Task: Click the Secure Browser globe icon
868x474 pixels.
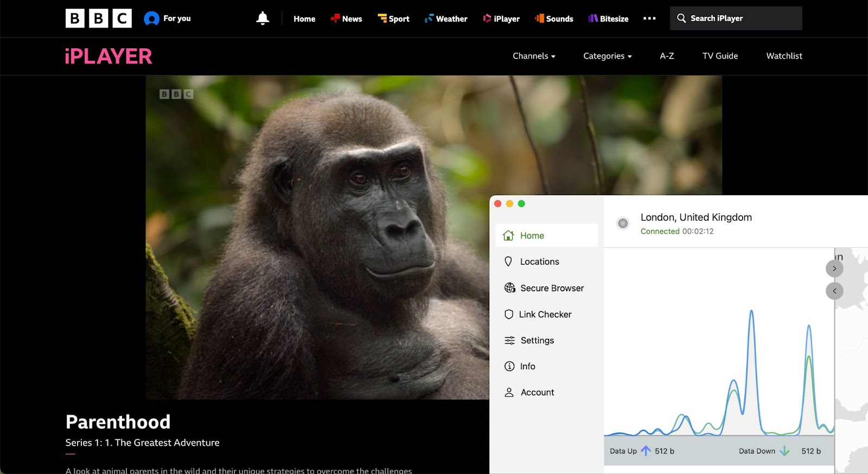Action: point(510,288)
